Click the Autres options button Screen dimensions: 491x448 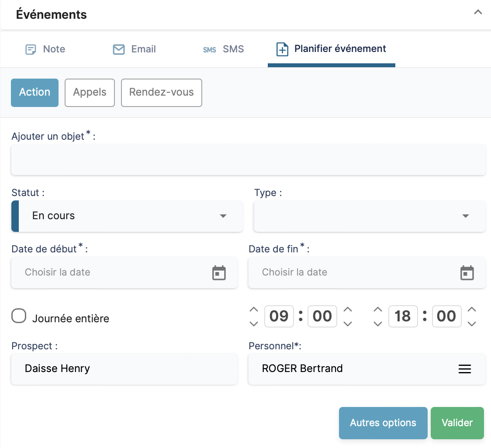tap(383, 423)
